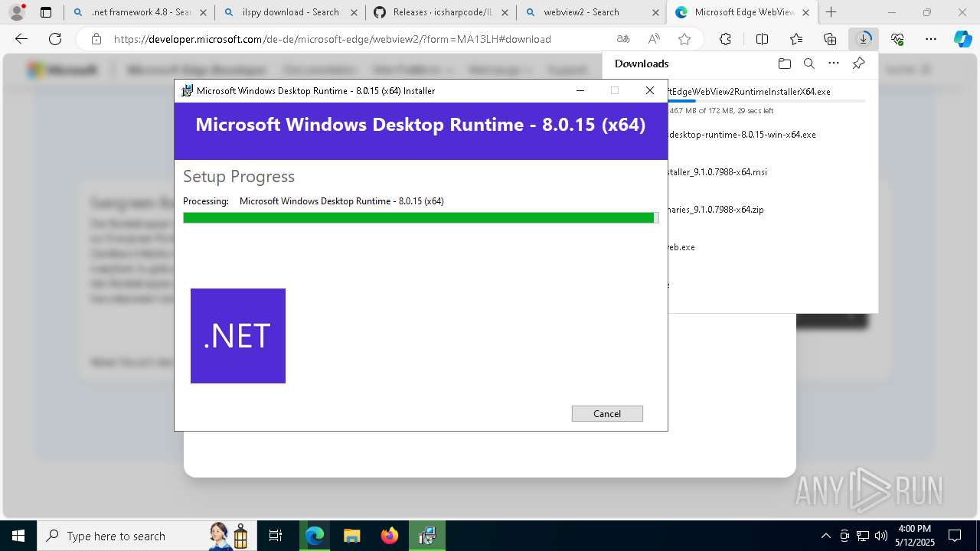
Task: Close the .net framework 4.8 tab
Action: tap(201, 12)
